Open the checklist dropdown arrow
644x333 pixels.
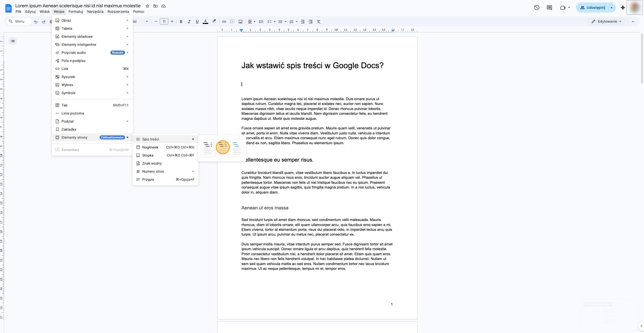click(275, 22)
